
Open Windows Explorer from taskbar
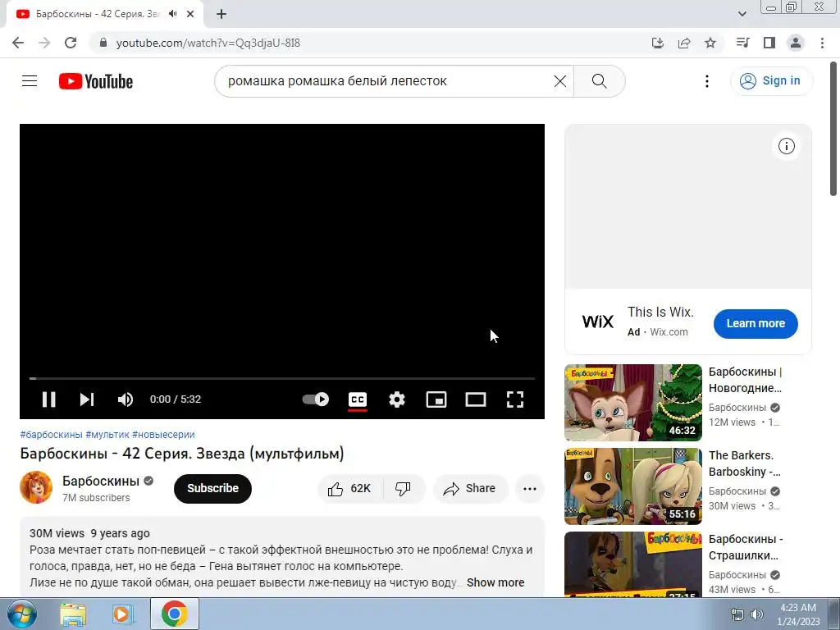click(x=73, y=614)
